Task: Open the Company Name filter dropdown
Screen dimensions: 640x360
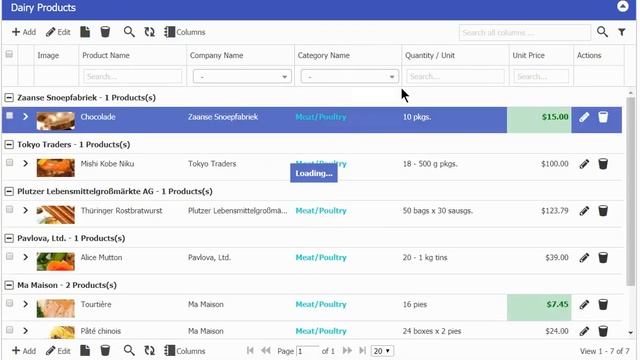Action: (x=242, y=76)
